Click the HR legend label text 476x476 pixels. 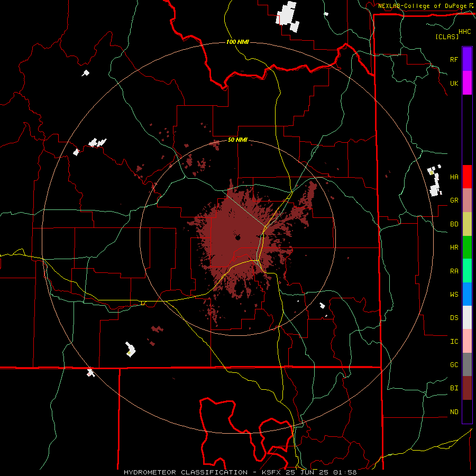[454, 248]
